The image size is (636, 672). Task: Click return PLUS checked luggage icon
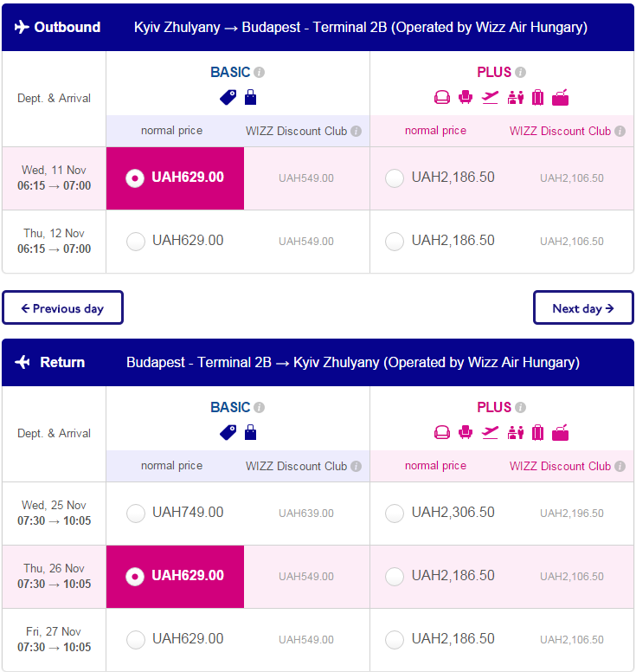(538, 432)
